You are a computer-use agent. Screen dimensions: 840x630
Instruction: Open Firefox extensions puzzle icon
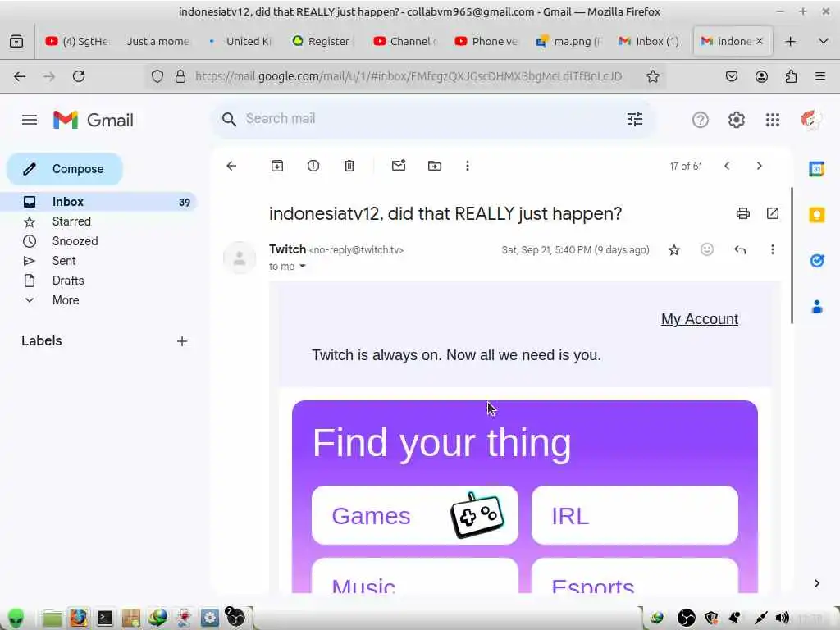click(791, 76)
